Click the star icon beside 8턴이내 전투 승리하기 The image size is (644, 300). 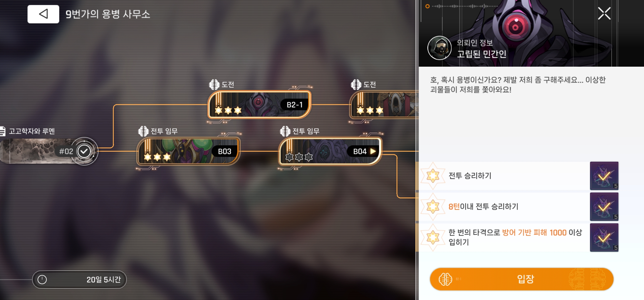[x=433, y=207]
